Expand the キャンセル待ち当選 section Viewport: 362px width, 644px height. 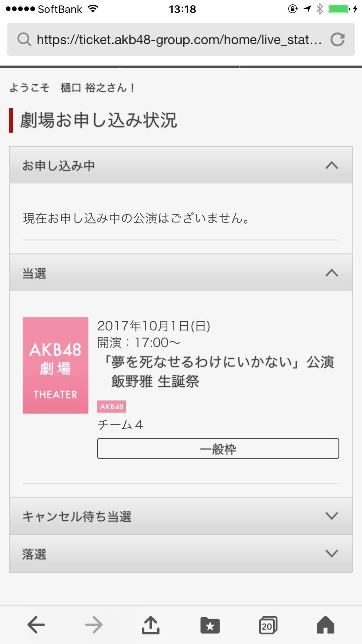(331, 516)
